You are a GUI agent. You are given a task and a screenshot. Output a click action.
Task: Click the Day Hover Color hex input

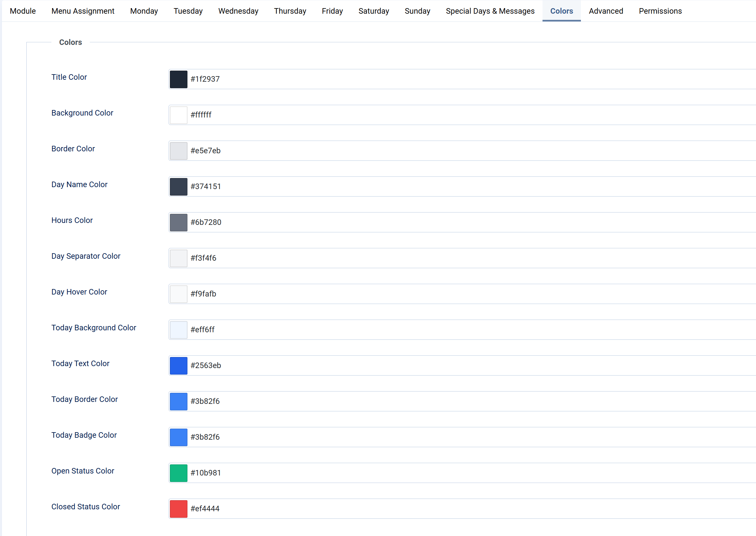pyautogui.click(x=462, y=294)
